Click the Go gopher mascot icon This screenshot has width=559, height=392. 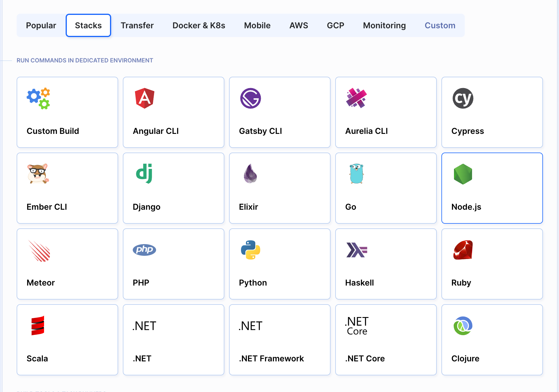click(356, 174)
